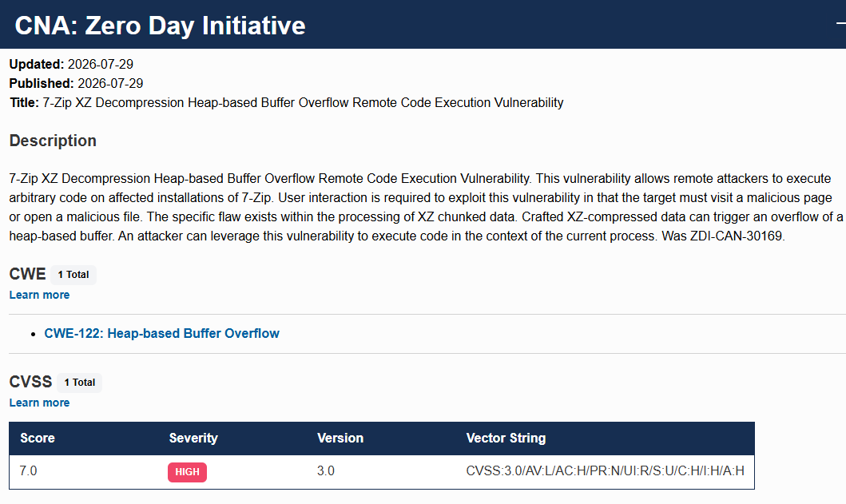Click the CNA: Zero Day Initiative header
This screenshot has width=846, height=504.
[x=161, y=26]
